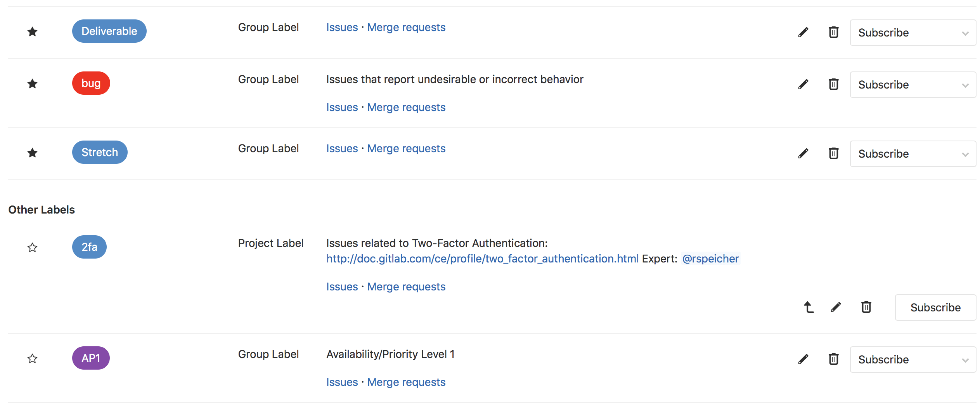Promote the 2fa project label to group label
The height and width of the screenshot is (410, 980).
(808, 307)
